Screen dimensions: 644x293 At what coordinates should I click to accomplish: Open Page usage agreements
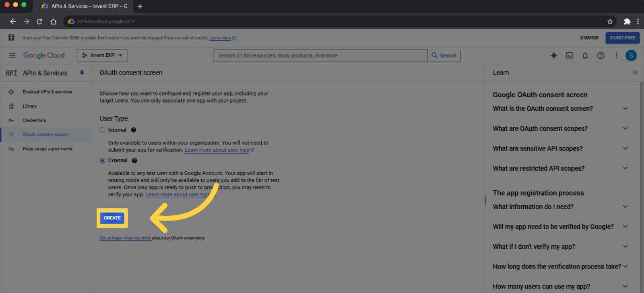[45, 149]
